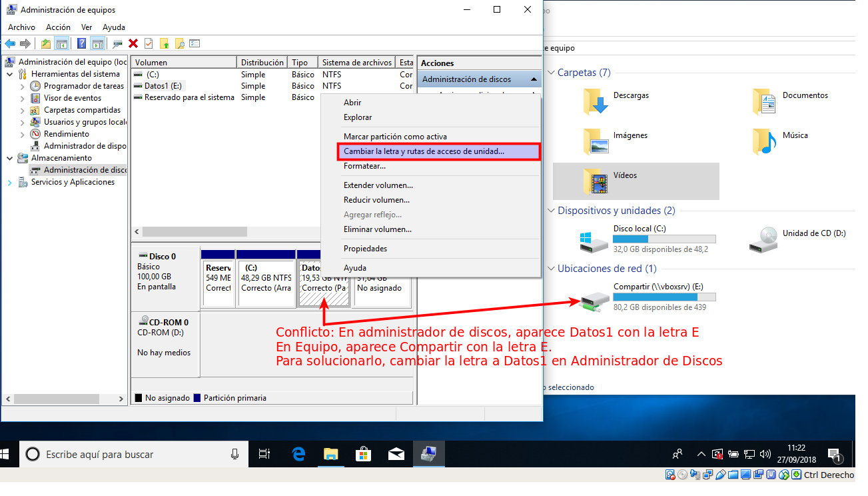Open the blue question mark Help icon
The image size is (868, 496).
(81, 43)
